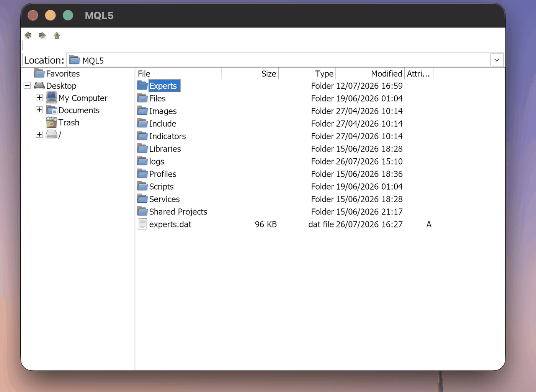Viewport: 536px width, 392px height.
Task: Select the Files folder name
Action: [157, 98]
